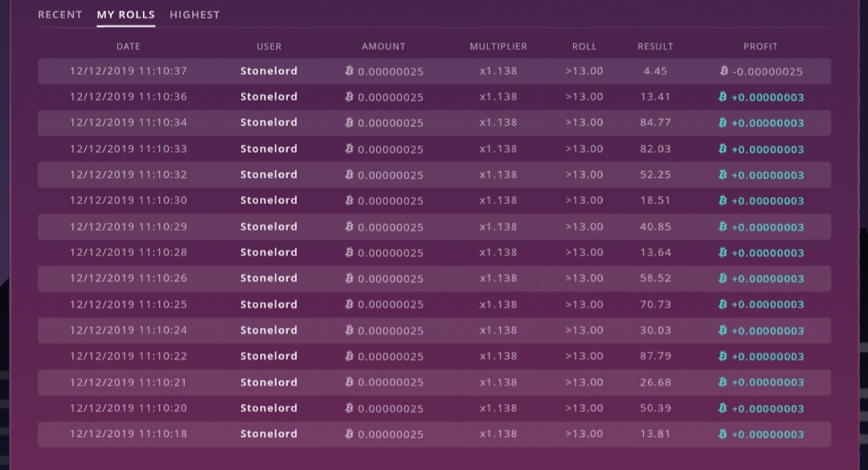Click the MULTIPLIER column header
Viewport: 868px width, 470px height.
498,47
